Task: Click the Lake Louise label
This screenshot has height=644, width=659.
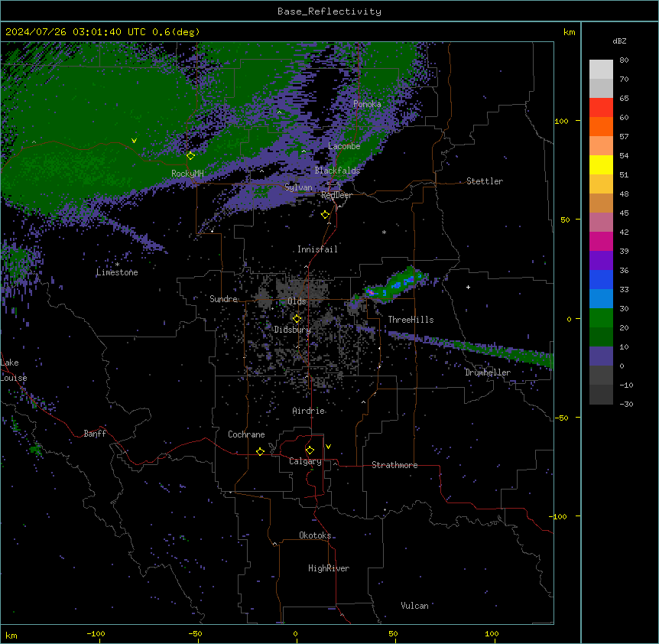Action: click(14, 370)
